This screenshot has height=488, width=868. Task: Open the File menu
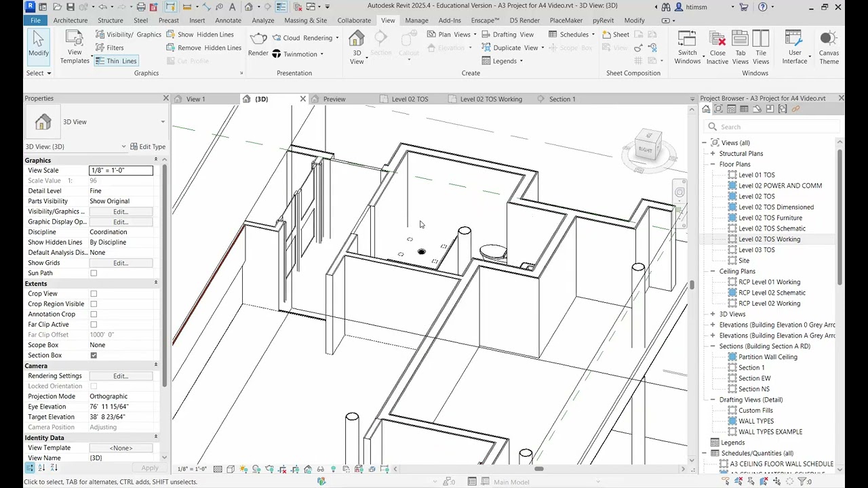tap(35, 20)
